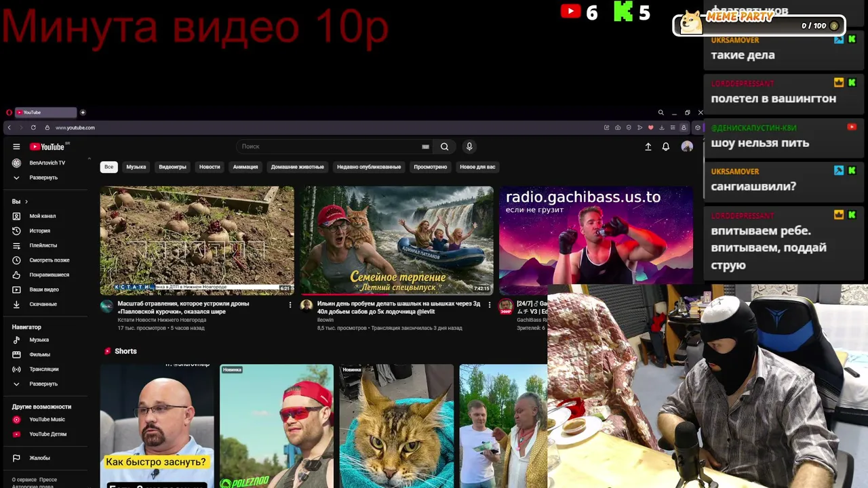Select the Все filter chip
The height and width of the screenshot is (488, 868).
tap(108, 167)
